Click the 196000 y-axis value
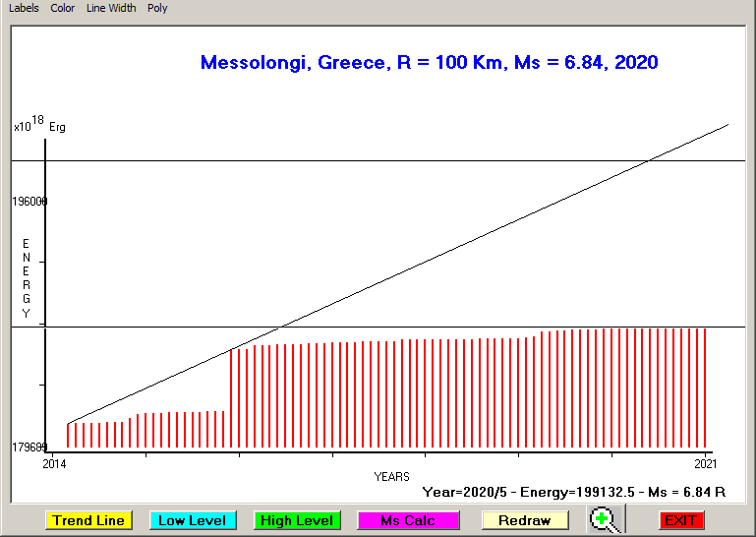Viewport: 756px width, 537px height. pos(29,202)
